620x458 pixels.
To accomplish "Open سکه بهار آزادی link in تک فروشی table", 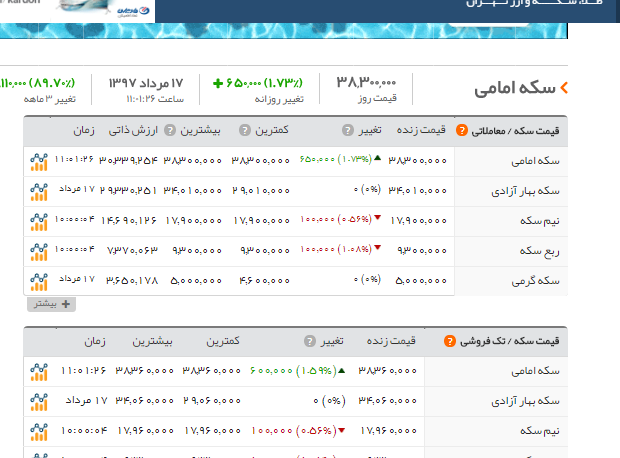I will tap(525, 401).
